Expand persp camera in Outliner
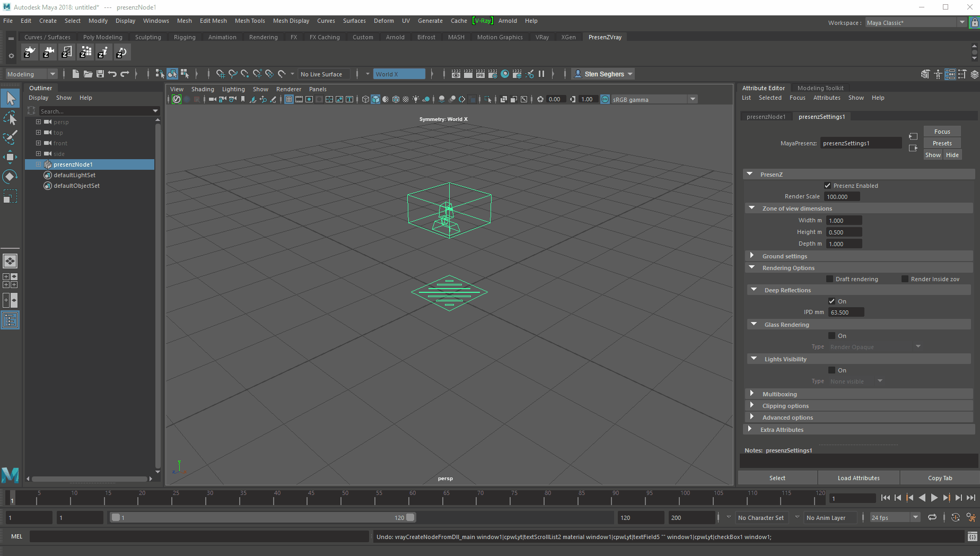The width and height of the screenshot is (980, 556). pos(38,121)
